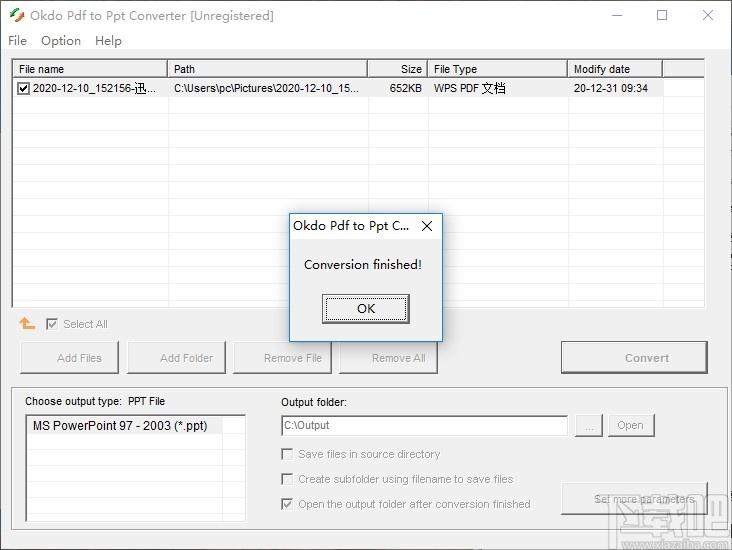Enable Save files in source directory
This screenshot has width=732, height=550.
click(x=287, y=454)
